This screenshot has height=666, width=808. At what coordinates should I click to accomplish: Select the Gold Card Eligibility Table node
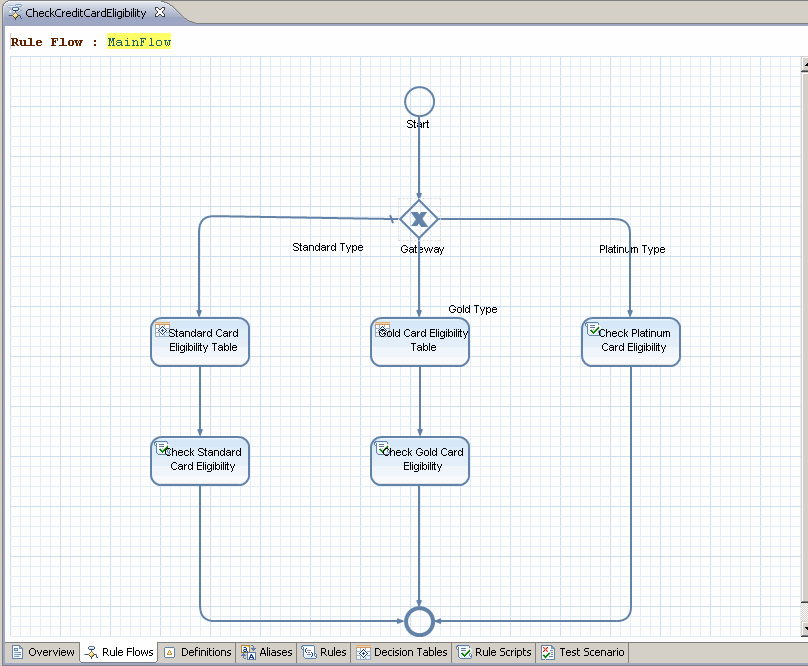pos(420,342)
